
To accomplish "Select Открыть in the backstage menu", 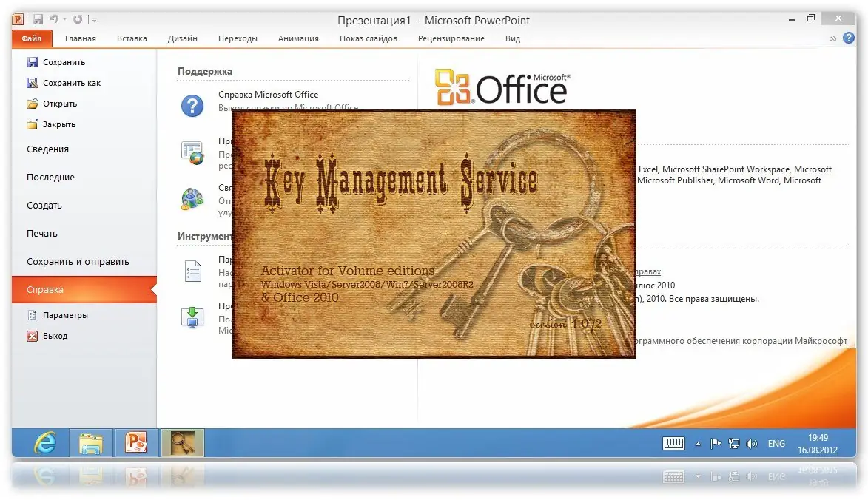I will [60, 104].
